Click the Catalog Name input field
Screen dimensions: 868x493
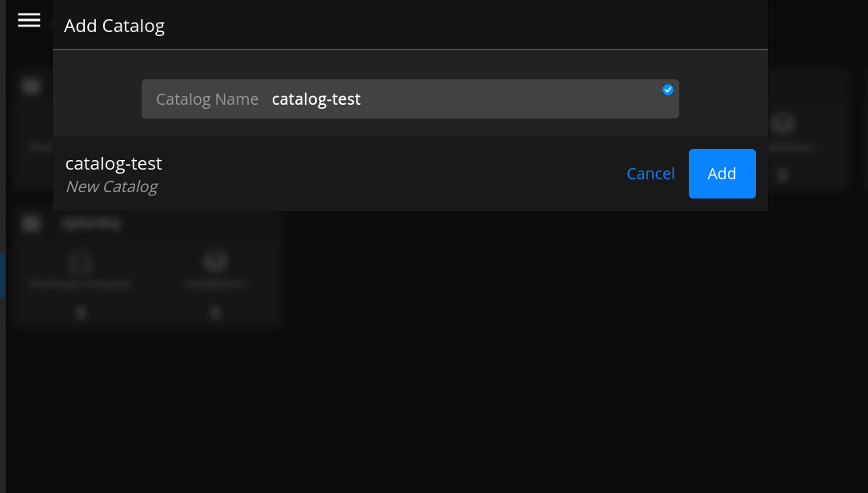(410, 98)
